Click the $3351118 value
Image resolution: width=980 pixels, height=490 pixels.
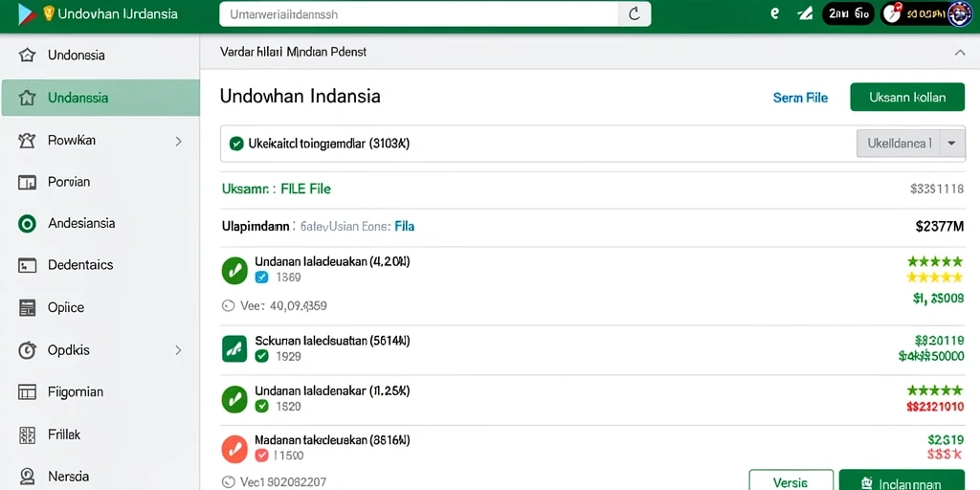(937, 189)
